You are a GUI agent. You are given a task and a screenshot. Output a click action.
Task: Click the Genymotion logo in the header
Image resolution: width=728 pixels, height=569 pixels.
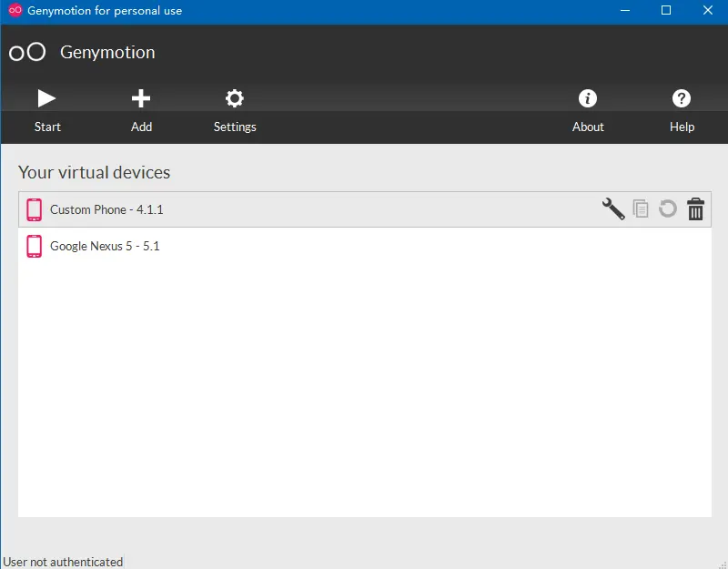[x=27, y=52]
